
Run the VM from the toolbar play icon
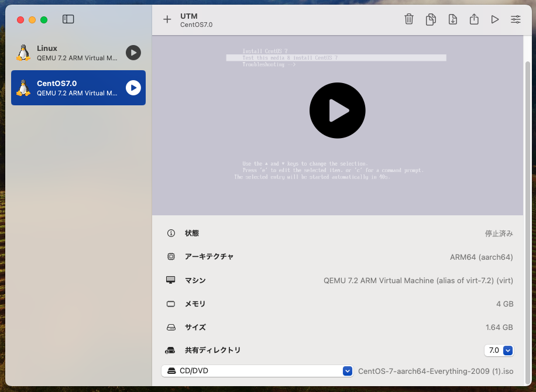(x=494, y=19)
